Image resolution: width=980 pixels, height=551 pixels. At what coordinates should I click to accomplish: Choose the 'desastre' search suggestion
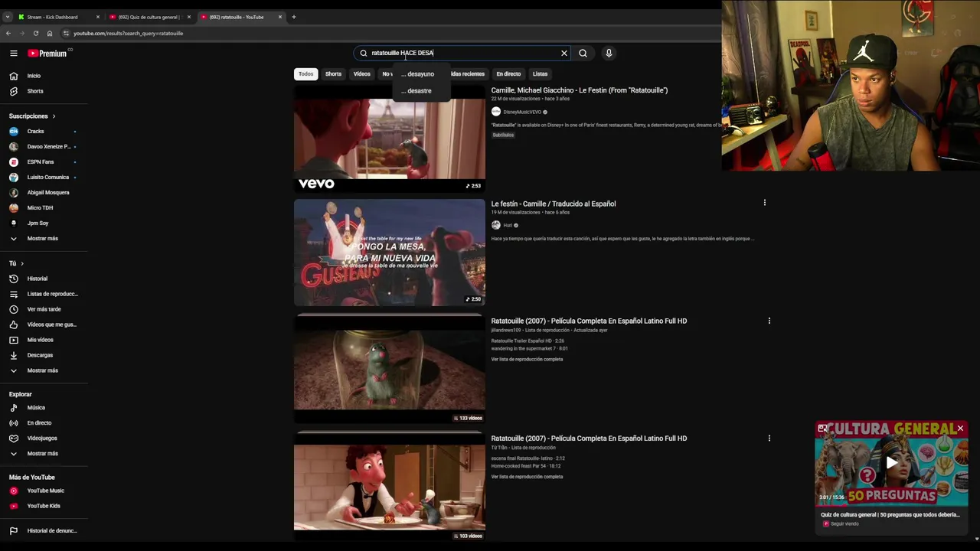click(x=420, y=91)
